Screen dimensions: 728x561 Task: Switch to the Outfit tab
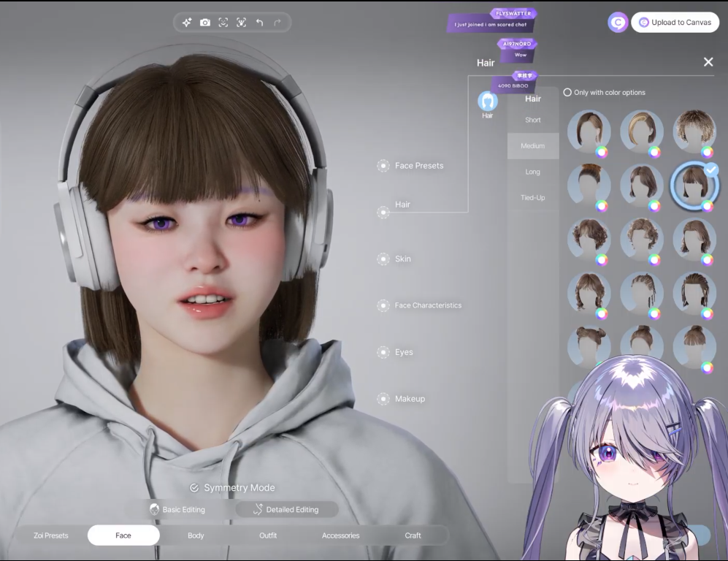268,535
